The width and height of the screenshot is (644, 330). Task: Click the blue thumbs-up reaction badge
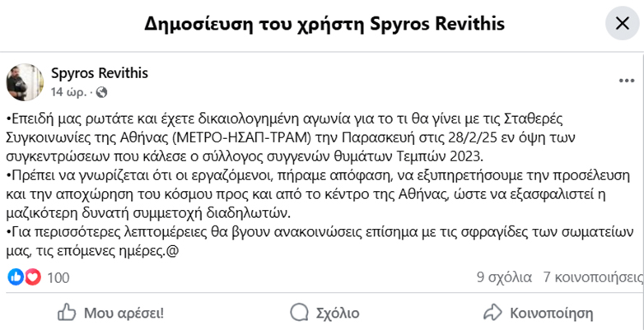pos(16,277)
